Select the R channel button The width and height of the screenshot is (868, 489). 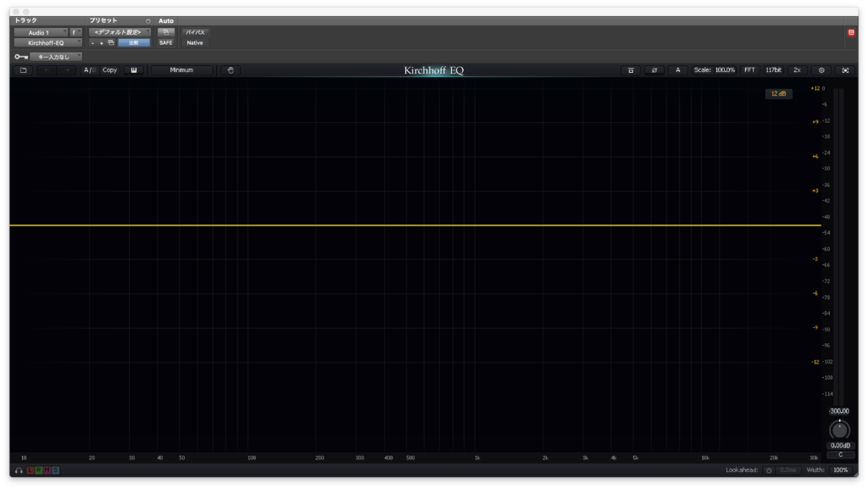point(39,470)
